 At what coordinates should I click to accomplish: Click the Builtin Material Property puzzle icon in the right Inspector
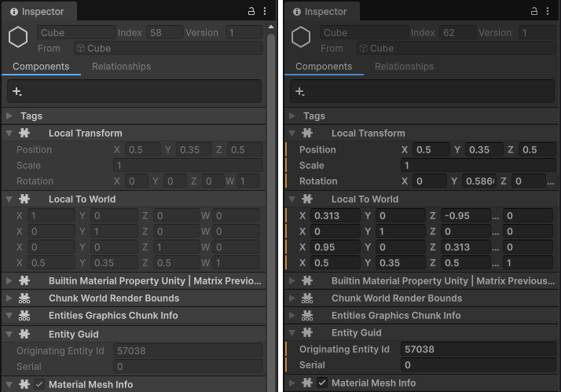pyautogui.click(x=307, y=280)
